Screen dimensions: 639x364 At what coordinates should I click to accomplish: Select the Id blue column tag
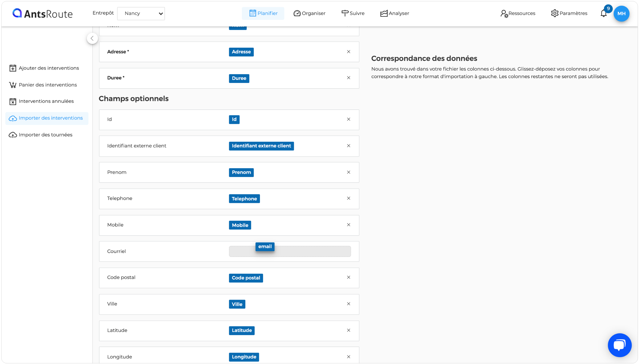click(234, 119)
